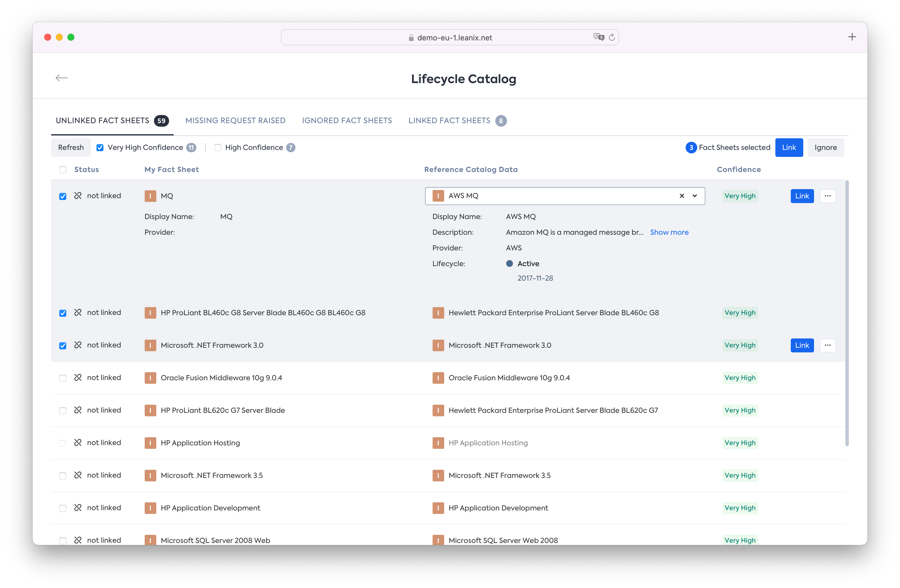Switch to Unlinked Fact Sheets tab
Image resolution: width=900 pixels, height=588 pixels.
pos(112,121)
